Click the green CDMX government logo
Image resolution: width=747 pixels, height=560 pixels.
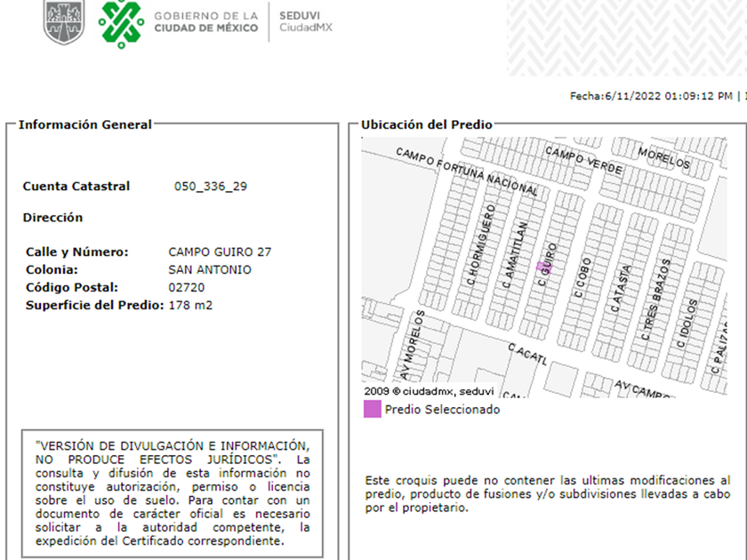(121, 24)
